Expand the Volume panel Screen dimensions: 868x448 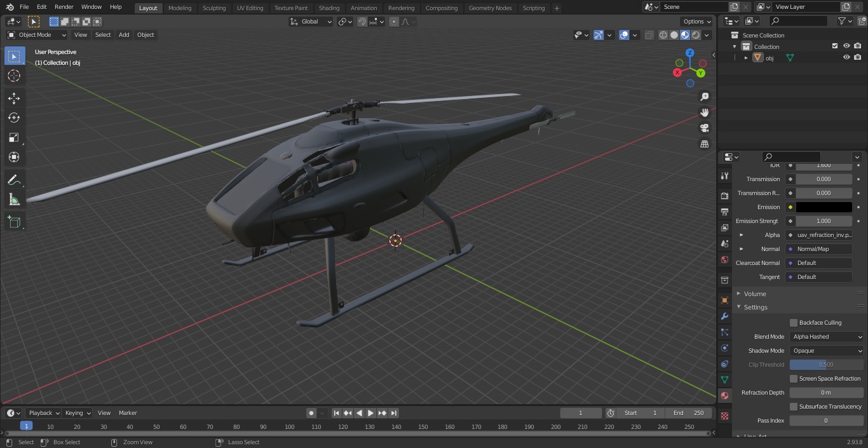pyautogui.click(x=738, y=294)
